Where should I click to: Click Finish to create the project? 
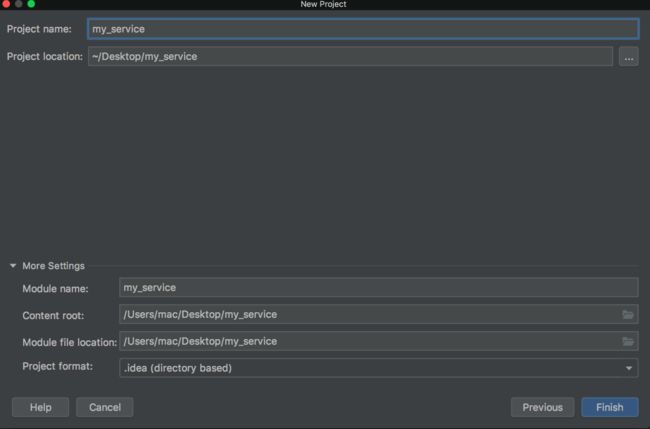tap(610, 407)
